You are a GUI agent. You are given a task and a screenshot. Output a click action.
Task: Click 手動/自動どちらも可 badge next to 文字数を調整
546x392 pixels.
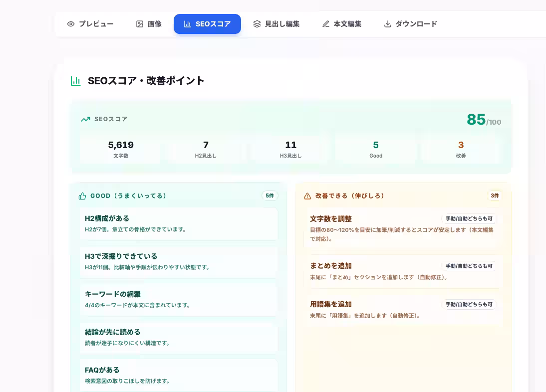pyautogui.click(x=469, y=218)
